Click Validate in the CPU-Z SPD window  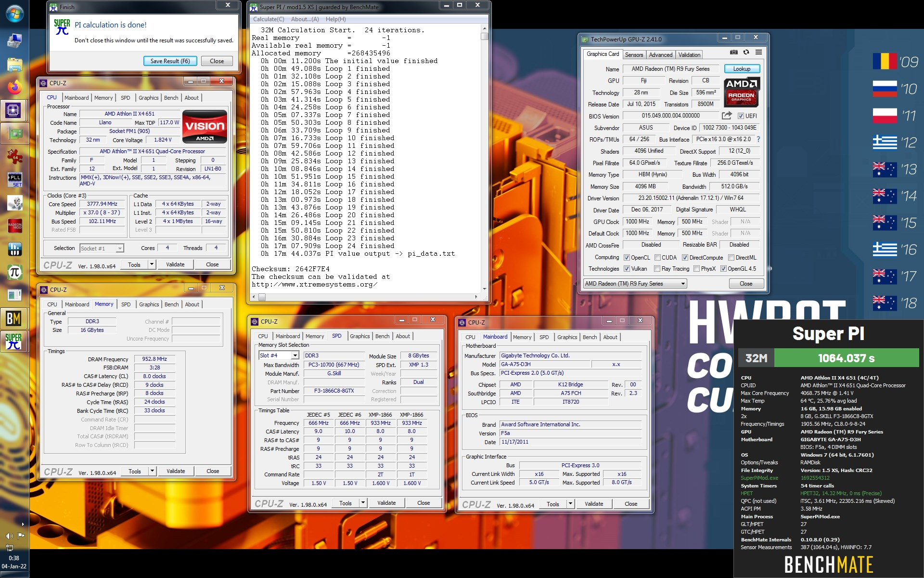tap(386, 503)
